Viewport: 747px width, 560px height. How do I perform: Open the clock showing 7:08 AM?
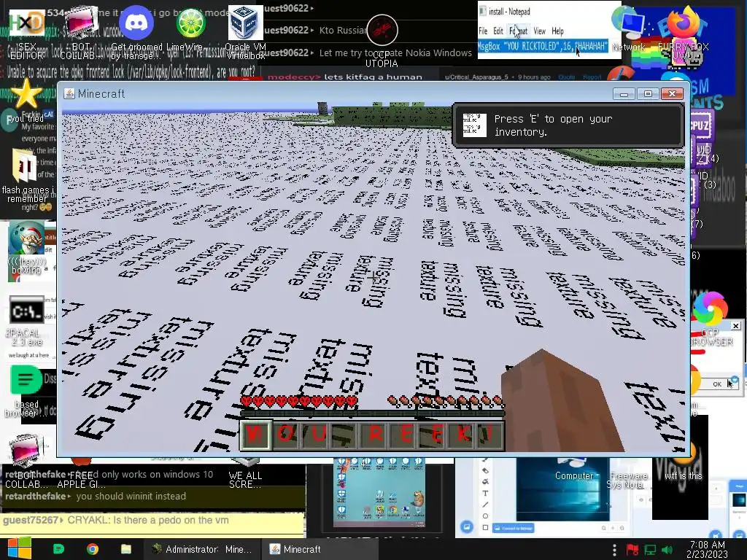click(x=707, y=549)
